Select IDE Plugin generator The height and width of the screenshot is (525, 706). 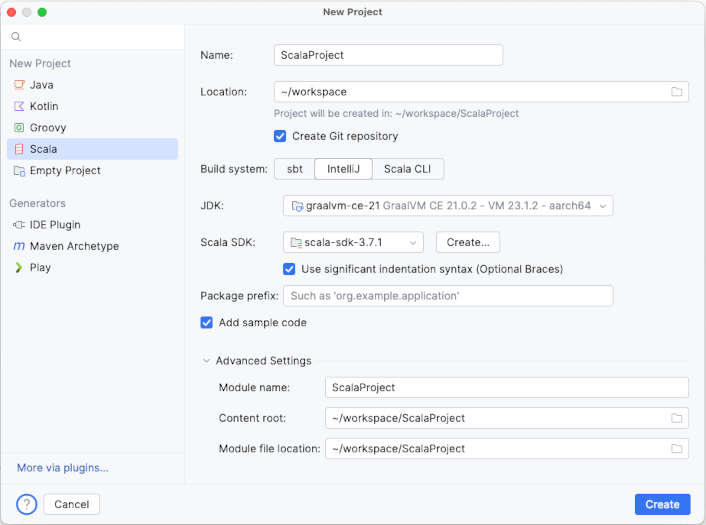(x=92, y=225)
